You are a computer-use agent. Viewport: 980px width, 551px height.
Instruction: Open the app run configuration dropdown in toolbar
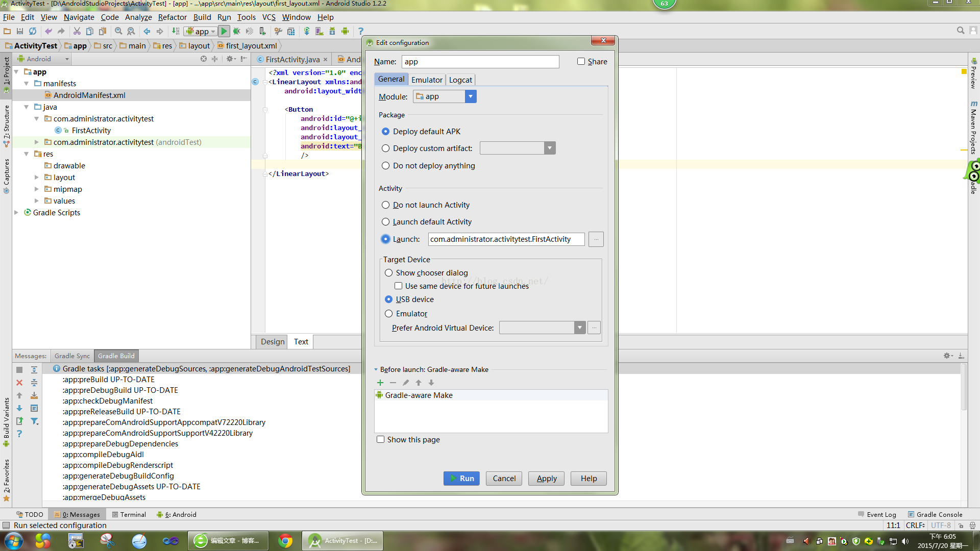[x=201, y=31]
